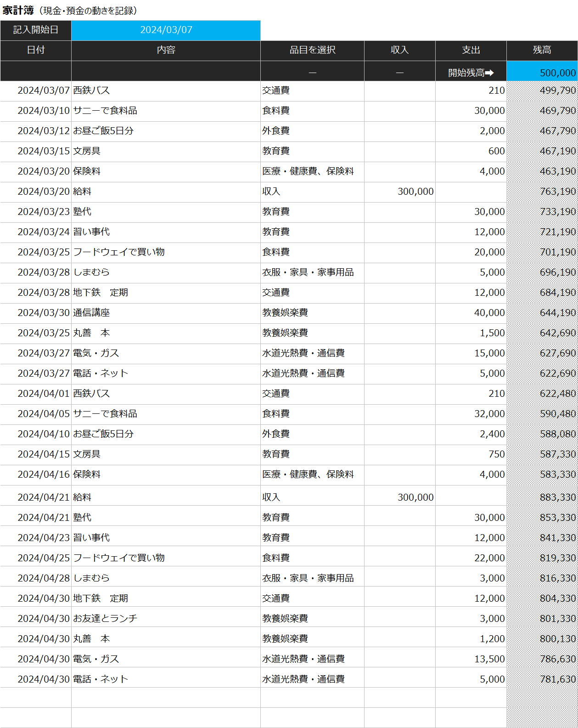Open the 外食費 category on 2024/03/12
Screen dimensions: 578x728
pos(312,131)
